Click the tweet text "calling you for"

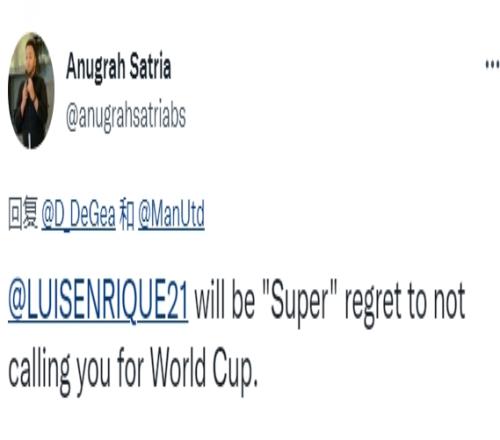click(x=76, y=372)
